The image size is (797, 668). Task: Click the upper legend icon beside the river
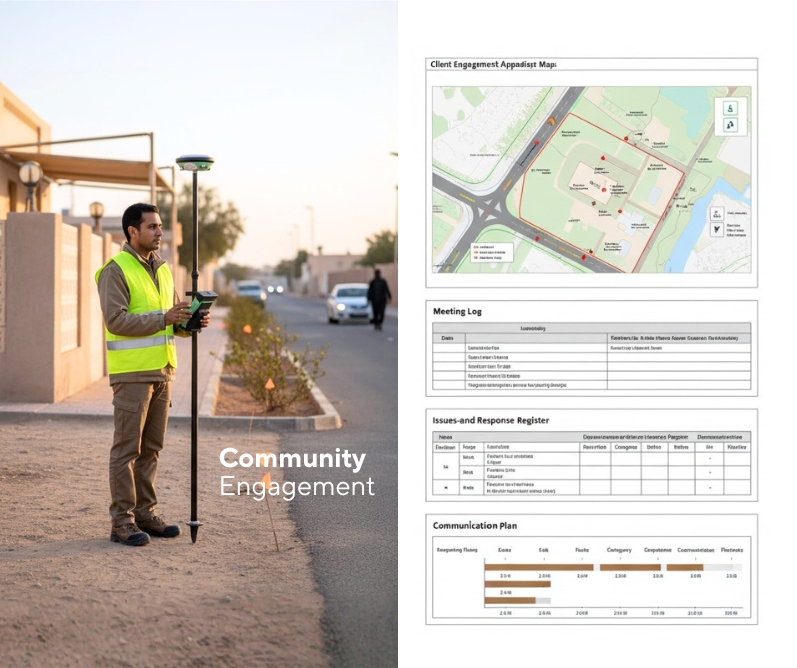coord(716,213)
